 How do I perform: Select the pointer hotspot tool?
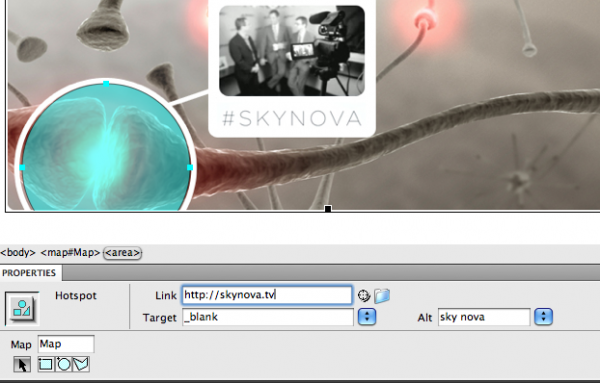tap(22, 364)
